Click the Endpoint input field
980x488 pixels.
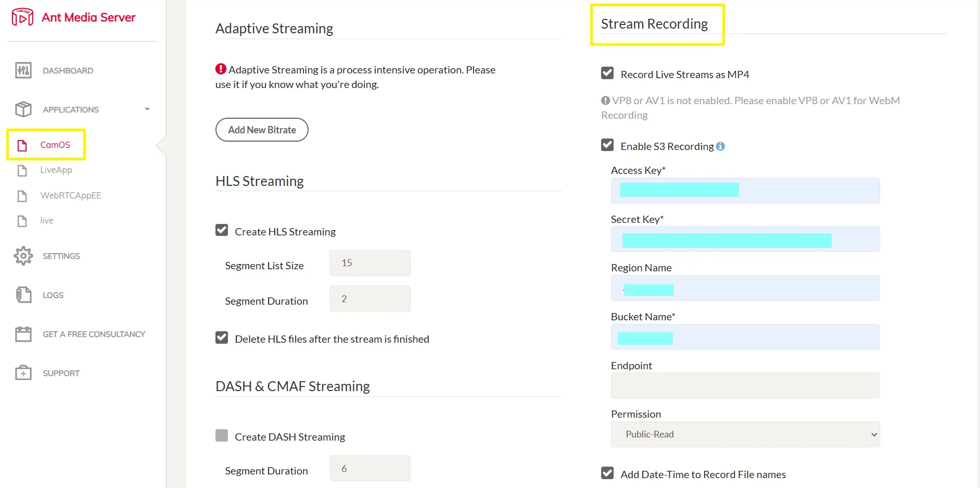click(x=745, y=385)
